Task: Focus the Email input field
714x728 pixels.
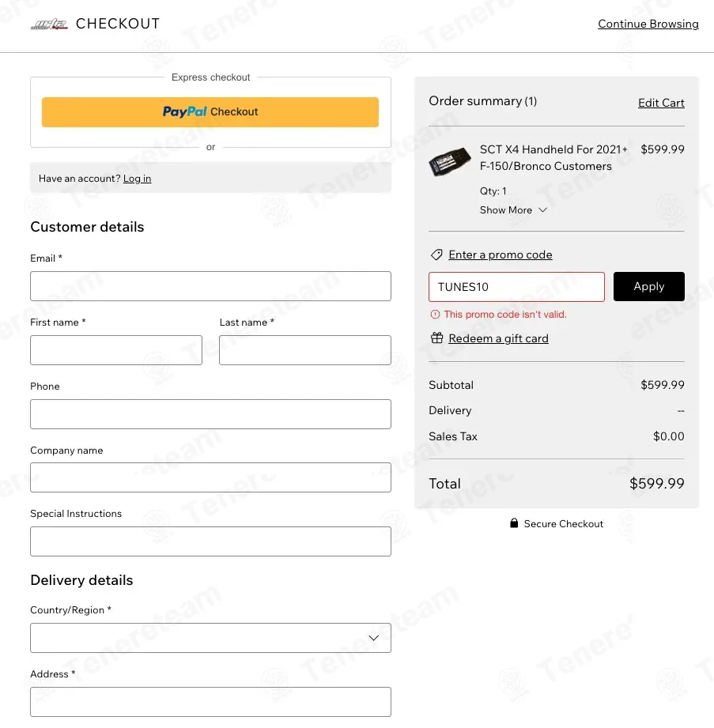Action: tap(210, 286)
